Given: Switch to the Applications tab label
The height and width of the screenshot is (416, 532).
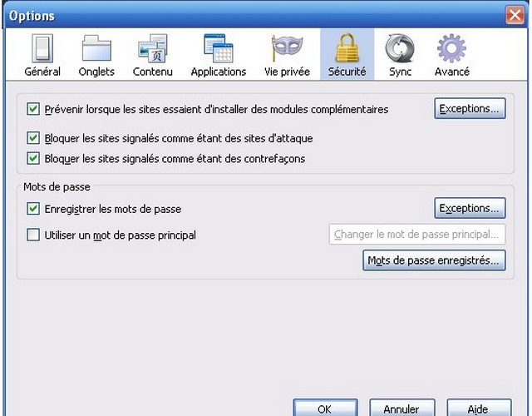Looking at the screenshot, I should pos(218,72).
